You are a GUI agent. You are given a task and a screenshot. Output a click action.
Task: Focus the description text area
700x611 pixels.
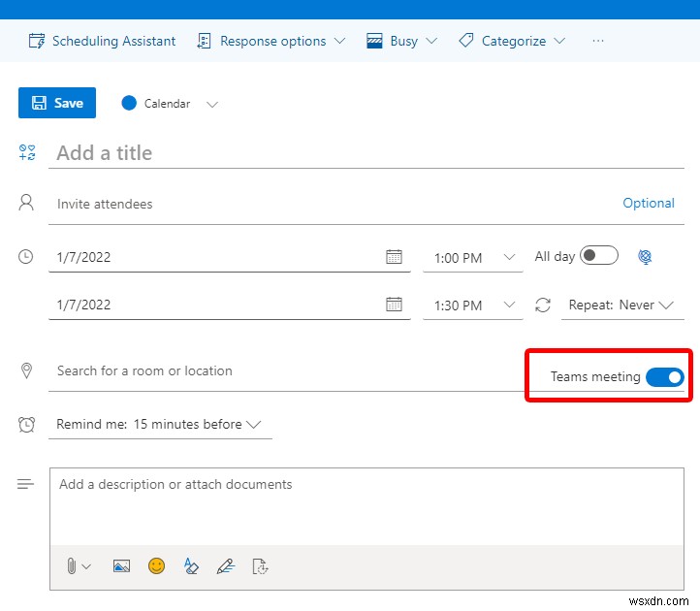(366, 506)
